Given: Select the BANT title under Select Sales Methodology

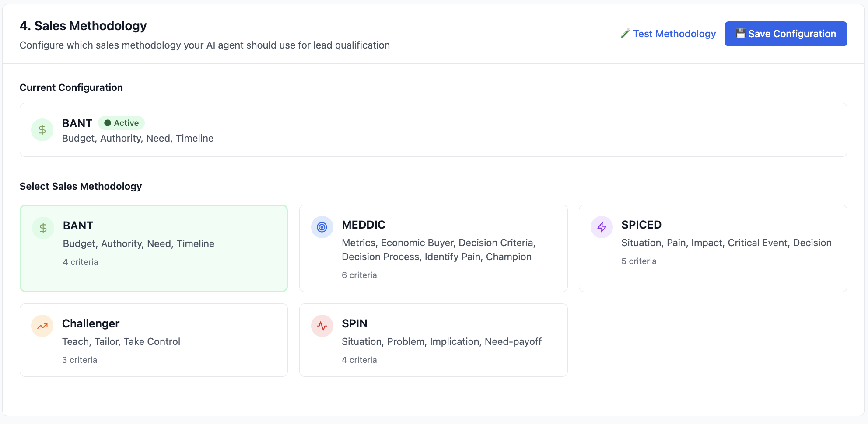Looking at the screenshot, I should click(x=78, y=226).
